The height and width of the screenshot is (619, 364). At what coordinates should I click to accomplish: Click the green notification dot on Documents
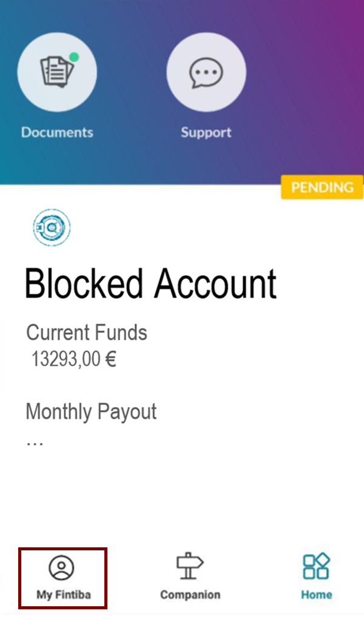pyautogui.click(x=74, y=57)
